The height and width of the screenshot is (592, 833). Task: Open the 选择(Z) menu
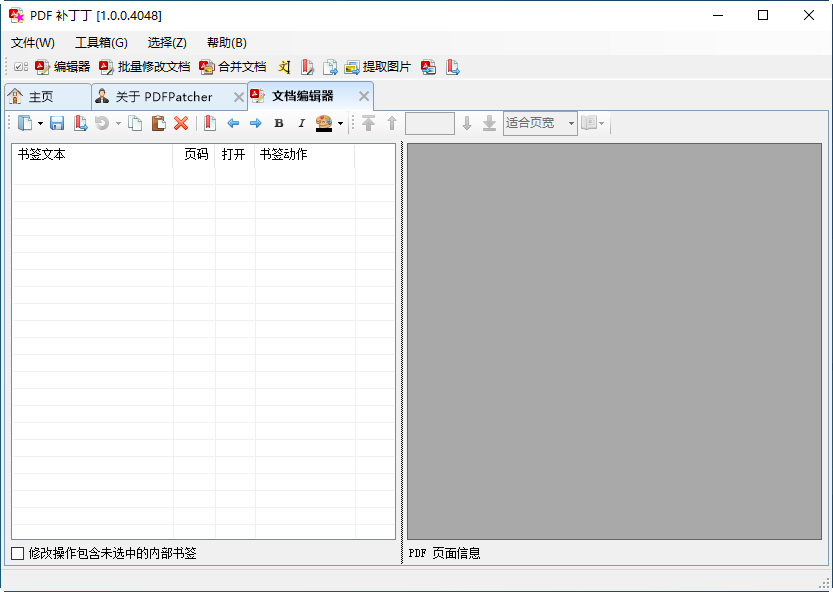167,43
